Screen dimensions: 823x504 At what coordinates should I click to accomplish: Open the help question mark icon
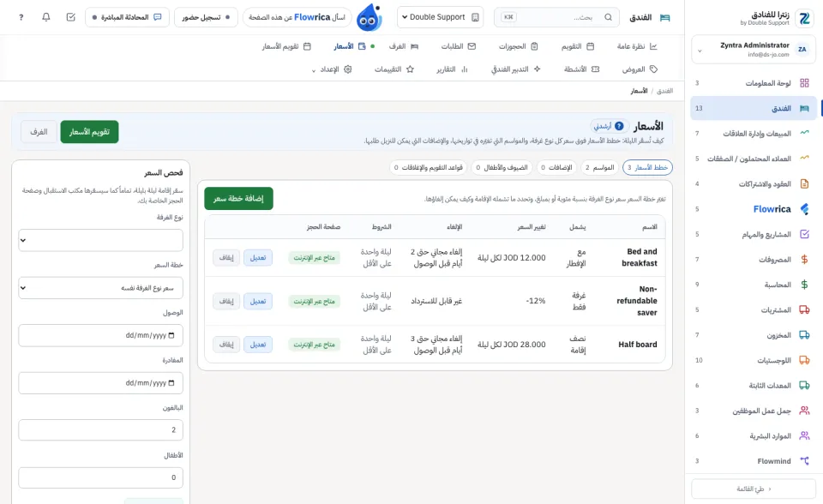click(21, 17)
